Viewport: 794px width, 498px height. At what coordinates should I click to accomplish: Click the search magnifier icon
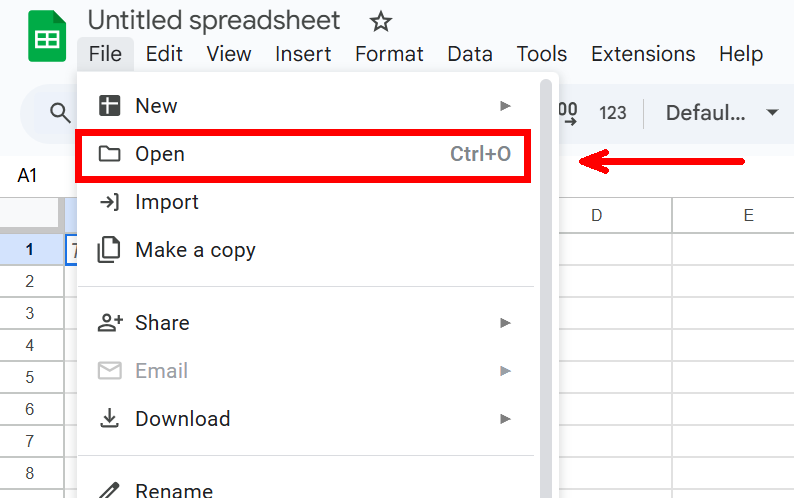point(61,112)
